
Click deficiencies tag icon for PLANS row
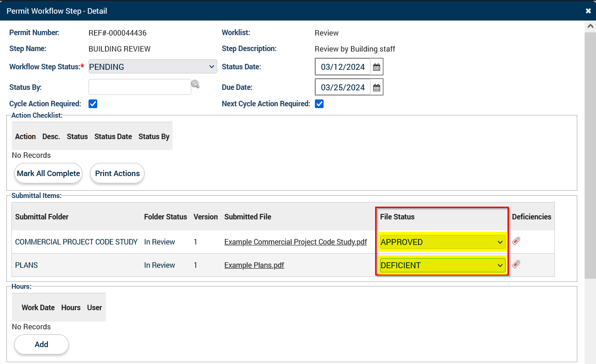point(516,264)
